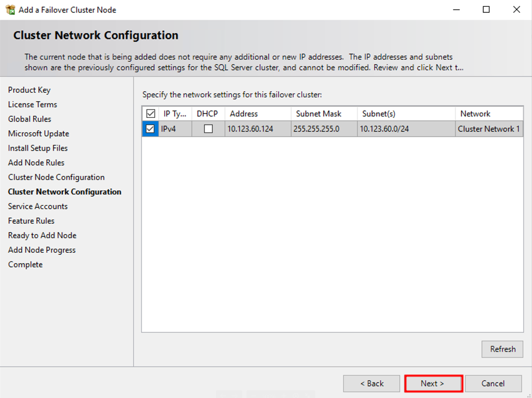Open the License Terms step
The image size is (532, 398).
(33, 104)
